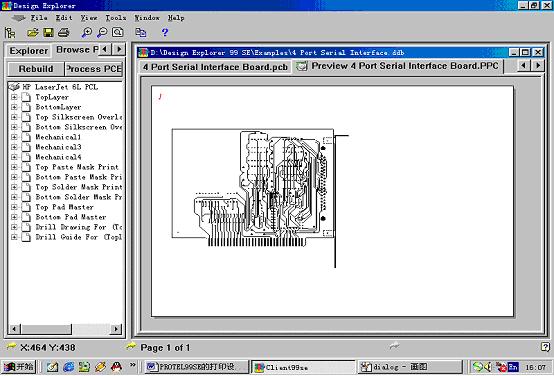Click the Open folder toolbar icon

coord(33,33)
